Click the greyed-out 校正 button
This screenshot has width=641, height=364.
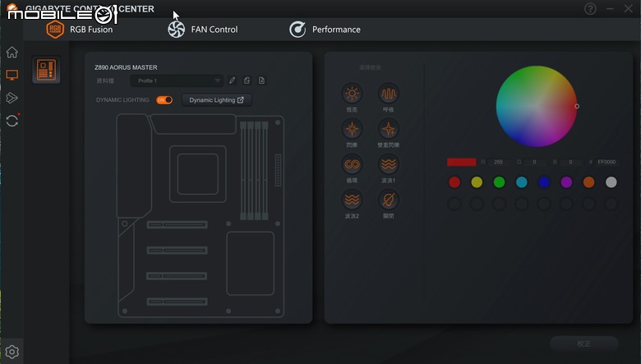coord(583,343)
